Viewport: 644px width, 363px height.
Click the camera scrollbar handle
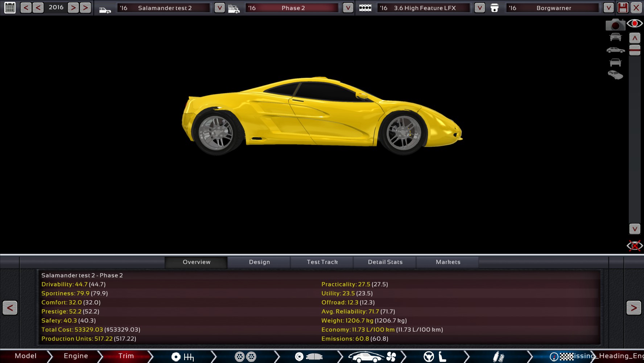tap(635, 50)
